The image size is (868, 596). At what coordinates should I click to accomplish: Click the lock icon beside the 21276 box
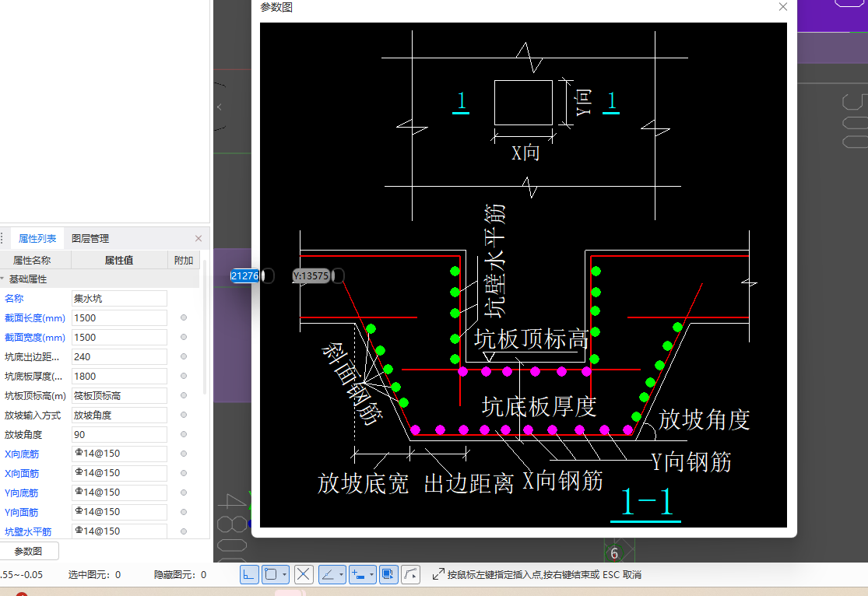click(x=268, y=275)
